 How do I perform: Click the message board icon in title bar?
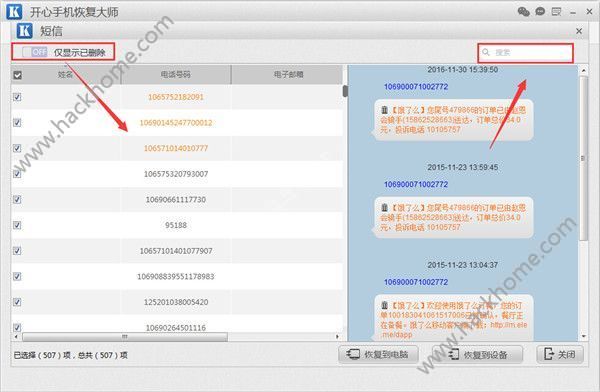coord(556,12)
